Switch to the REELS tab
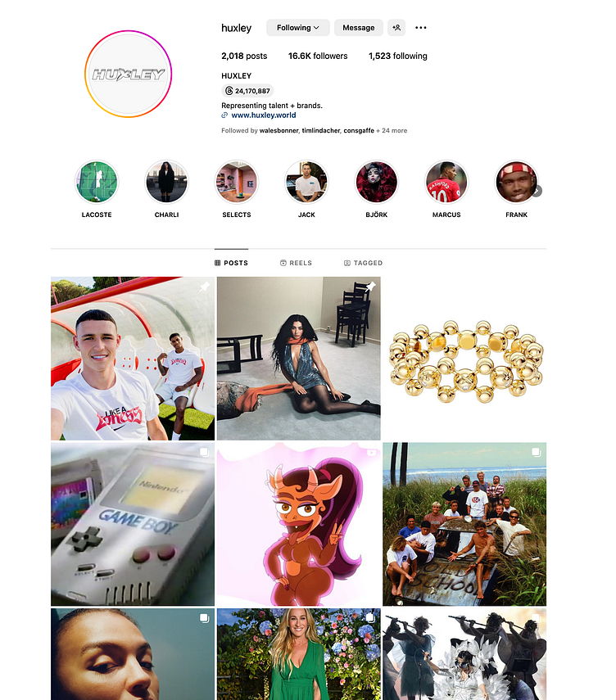Viewport: 616px width, 700px height. pos(297,263)
